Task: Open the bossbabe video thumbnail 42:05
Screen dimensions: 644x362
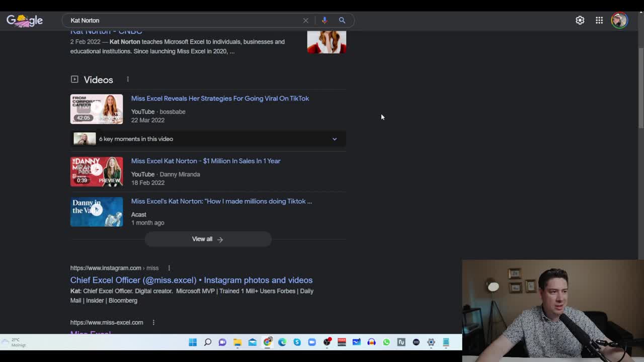Action: click(x=97, y=109)
